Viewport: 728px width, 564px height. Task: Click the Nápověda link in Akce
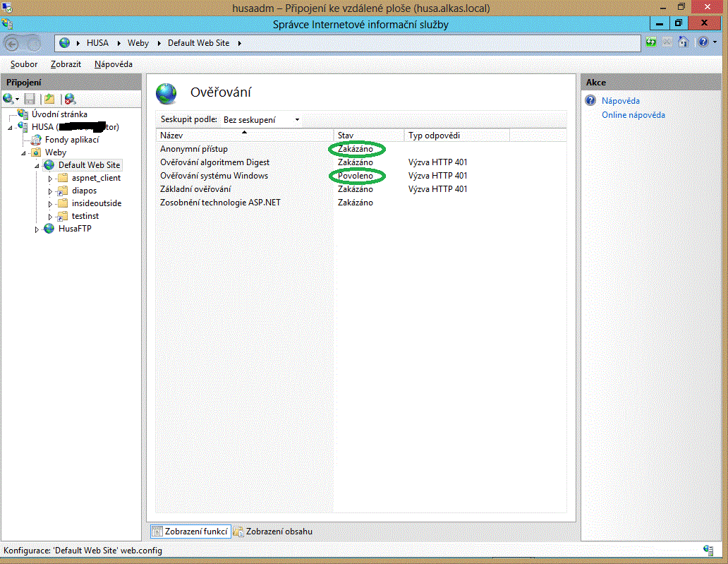pyautogui.click(x=620, y=101)
